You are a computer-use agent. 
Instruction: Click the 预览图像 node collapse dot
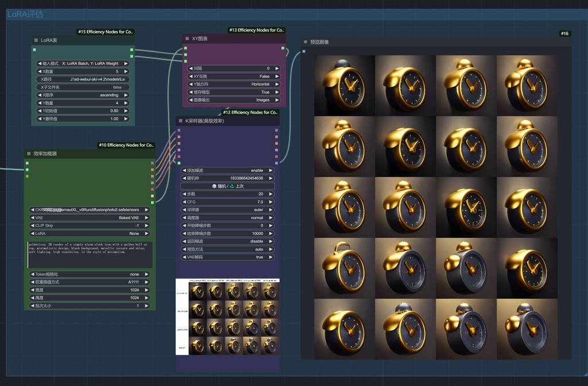[x=305, y=42]
